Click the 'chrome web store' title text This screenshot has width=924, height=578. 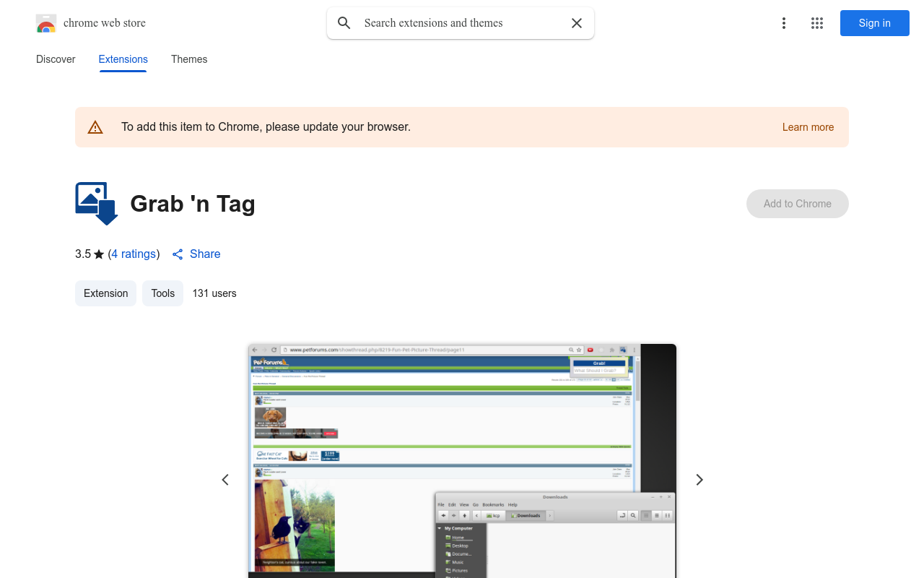[x=105, y=23]
